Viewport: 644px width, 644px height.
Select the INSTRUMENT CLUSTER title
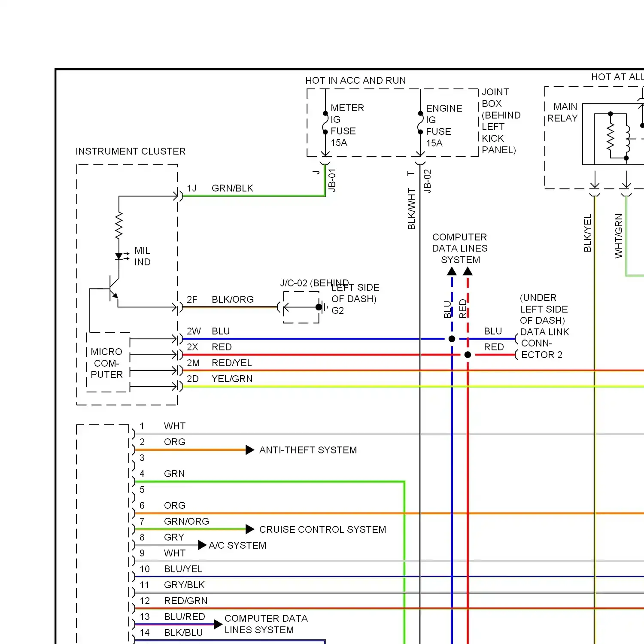point(131,151)
